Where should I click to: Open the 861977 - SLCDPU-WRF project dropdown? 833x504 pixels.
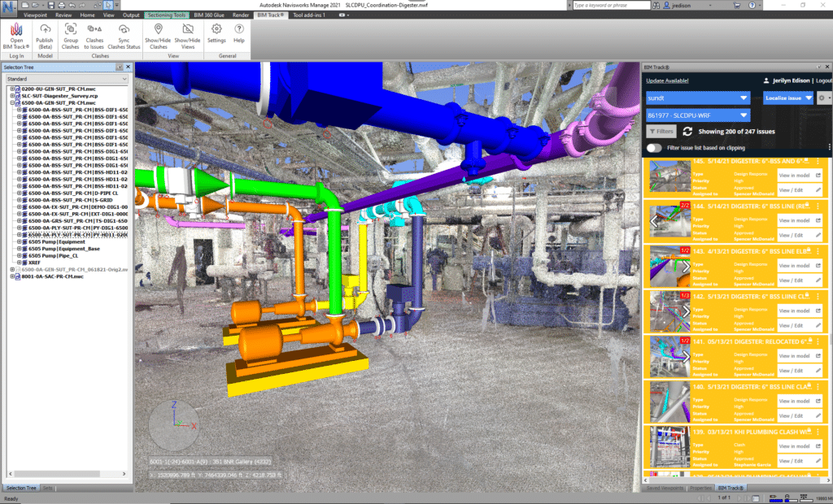[697, 115]
